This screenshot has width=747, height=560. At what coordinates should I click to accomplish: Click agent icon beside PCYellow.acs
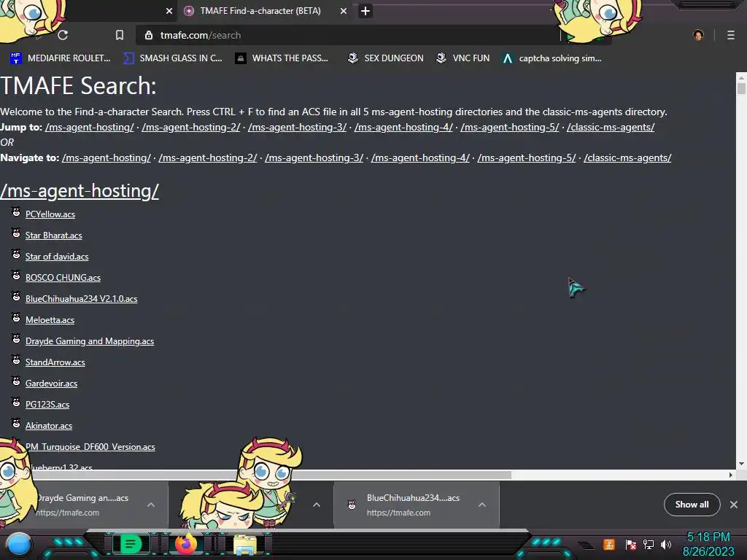click(16, 212)
